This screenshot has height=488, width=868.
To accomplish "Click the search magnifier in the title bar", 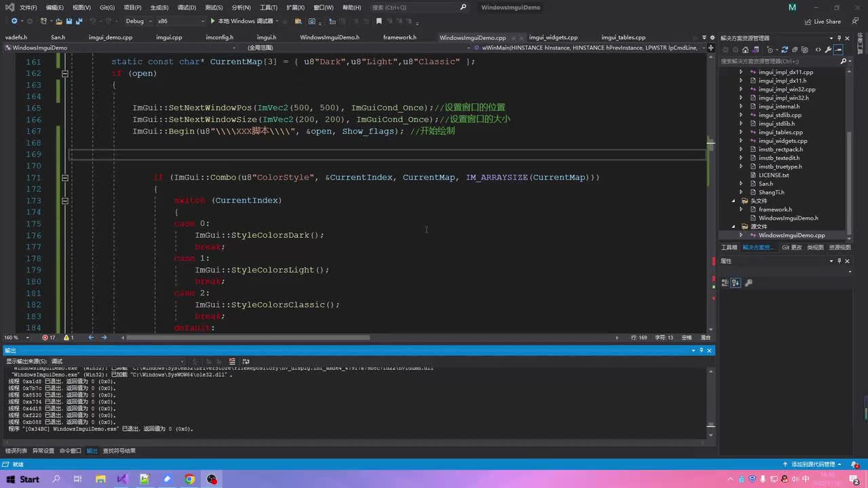I will click(463, 7).
